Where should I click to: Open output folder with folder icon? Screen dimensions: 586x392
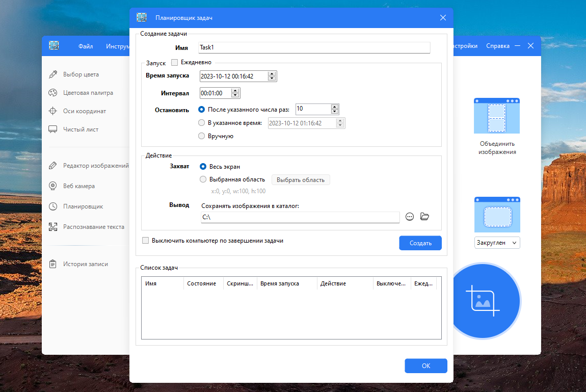[424, 216]
